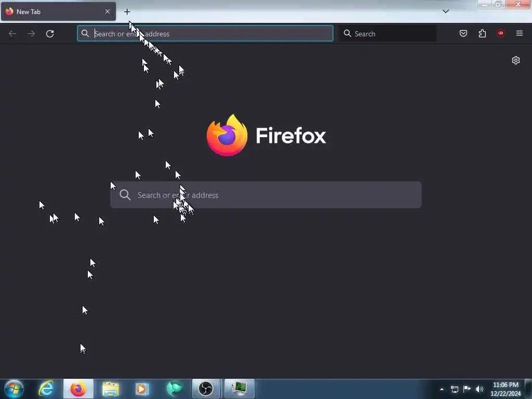Click the Firefox logo on page

pyautogui.click(x=227, y=135)
